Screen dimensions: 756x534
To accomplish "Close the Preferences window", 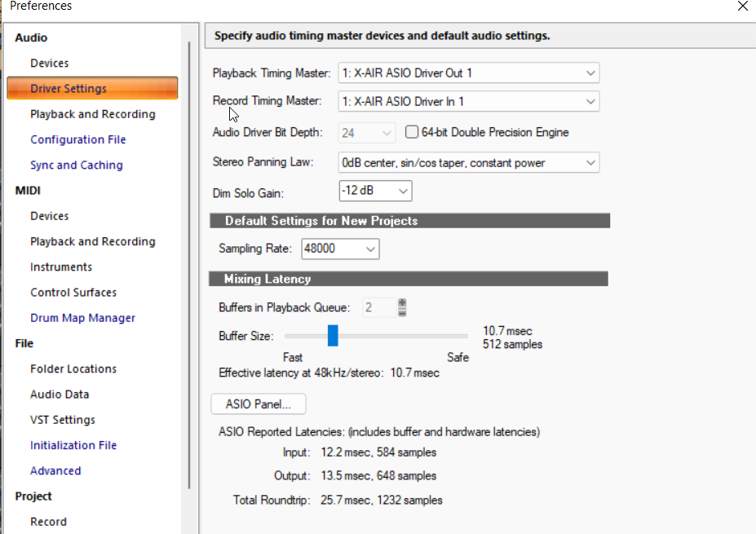I will pos(742,6).
